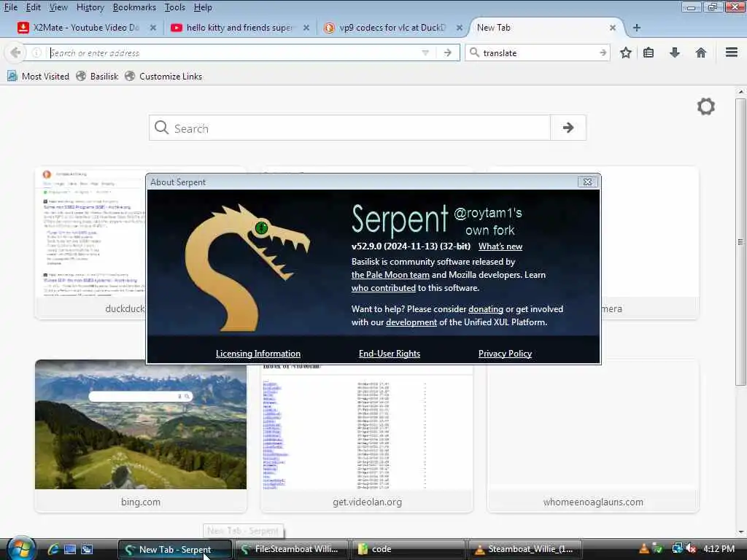Open the History menu

90,7
